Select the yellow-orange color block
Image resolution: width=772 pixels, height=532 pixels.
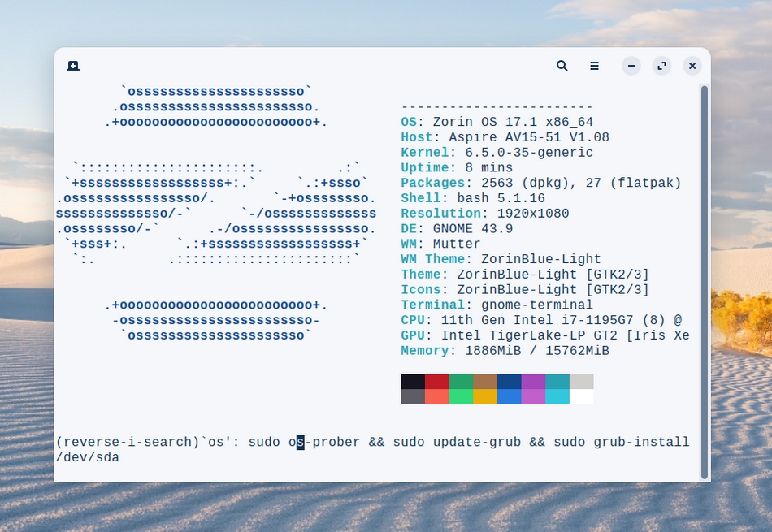tap(485, 396)
